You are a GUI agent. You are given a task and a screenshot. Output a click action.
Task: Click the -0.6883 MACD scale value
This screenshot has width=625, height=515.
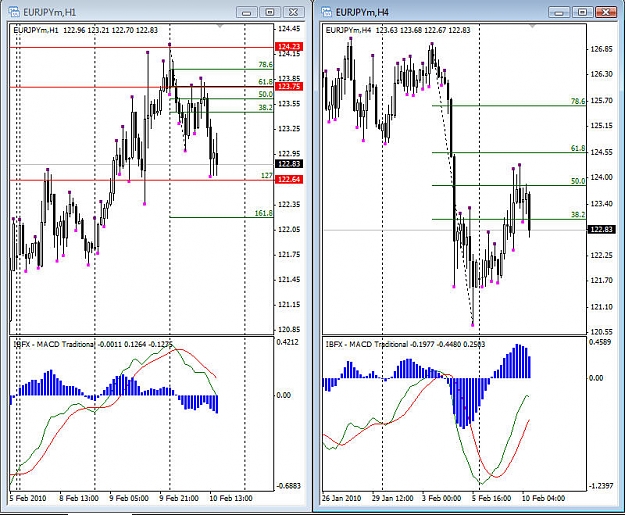tap(289, 486)
